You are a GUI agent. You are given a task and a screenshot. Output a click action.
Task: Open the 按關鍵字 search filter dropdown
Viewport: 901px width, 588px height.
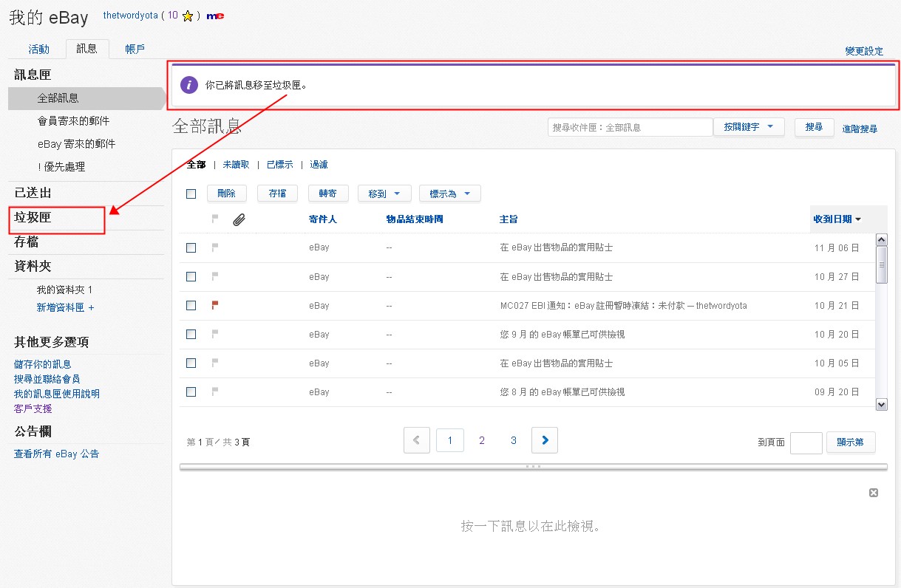[749, 126]
